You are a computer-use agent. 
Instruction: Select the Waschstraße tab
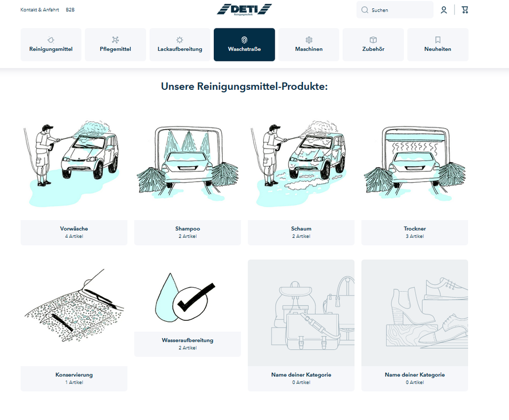point(244,45)
